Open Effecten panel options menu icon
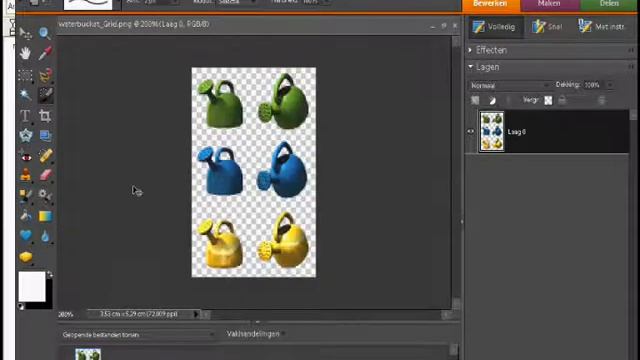 pyautogui.click(x=631, y=50)
